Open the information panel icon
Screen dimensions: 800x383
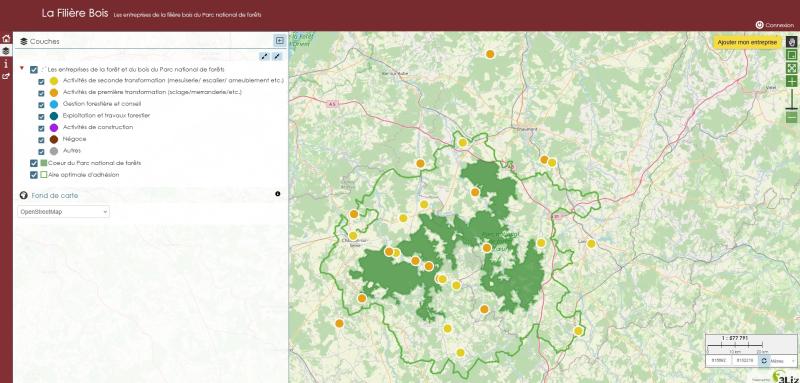(x=6, y=64)
